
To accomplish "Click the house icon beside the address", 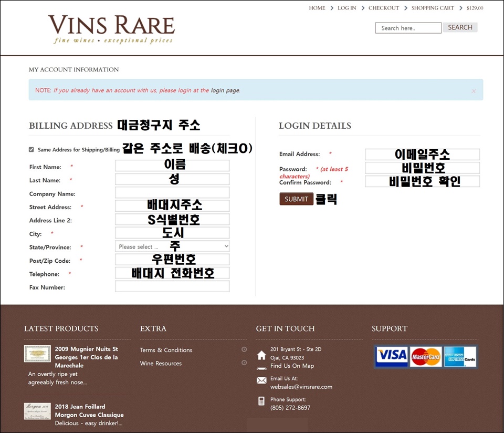I will pyautogui.click(x=261, y=355).
